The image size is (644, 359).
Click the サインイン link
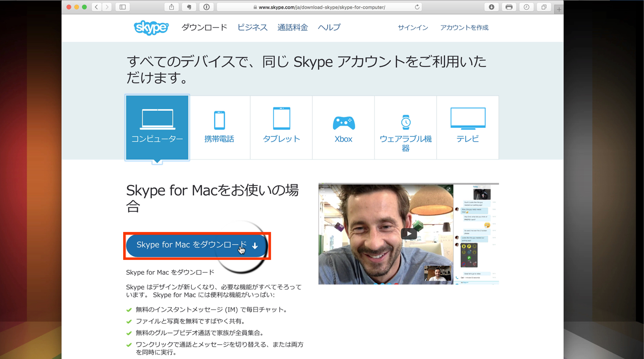pyautogui.click(x=413, y=27)
